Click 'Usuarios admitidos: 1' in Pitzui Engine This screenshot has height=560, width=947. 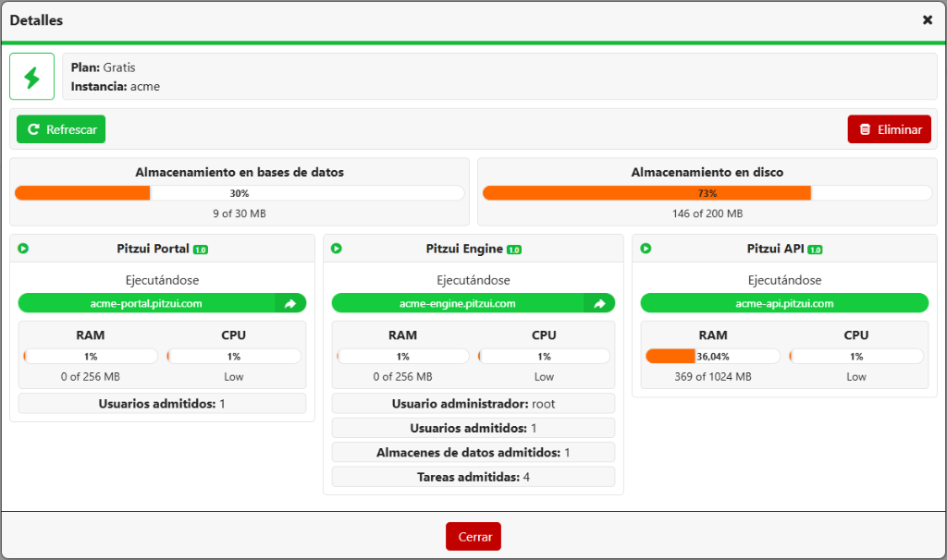473,428
